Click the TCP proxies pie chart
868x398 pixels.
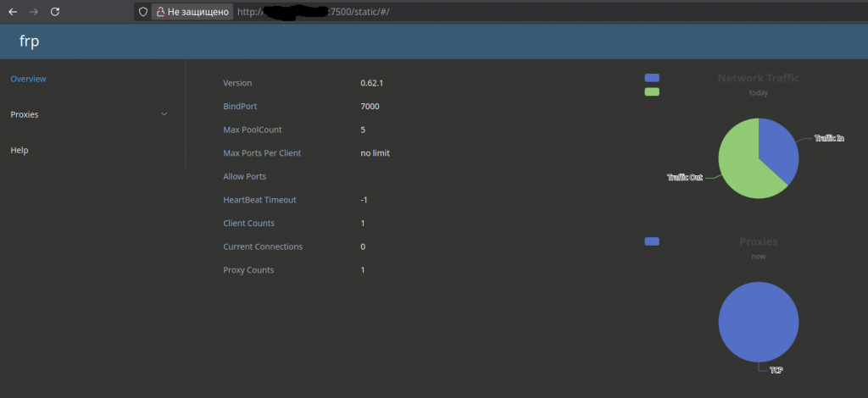pos(759,322)
